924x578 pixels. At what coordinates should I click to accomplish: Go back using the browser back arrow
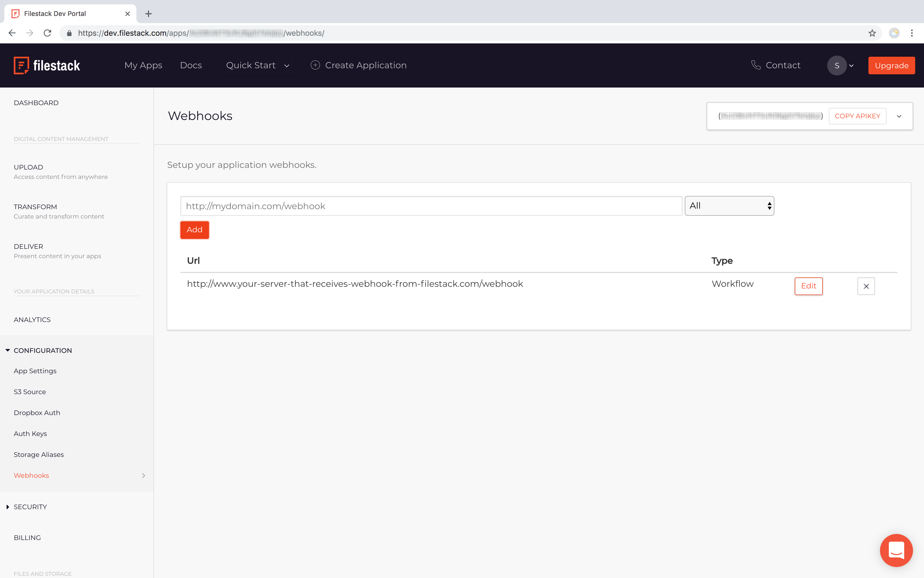click(x=12, y=33)
